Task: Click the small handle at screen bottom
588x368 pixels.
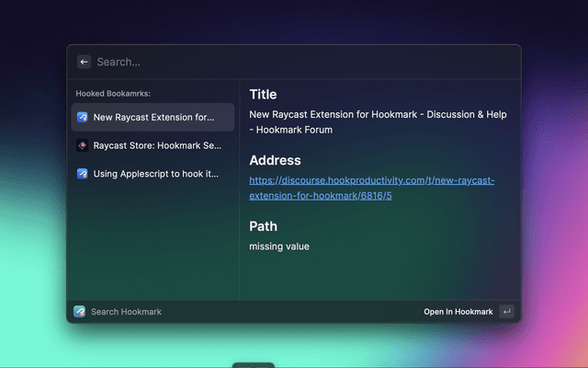Action: (x=254, y=365)
